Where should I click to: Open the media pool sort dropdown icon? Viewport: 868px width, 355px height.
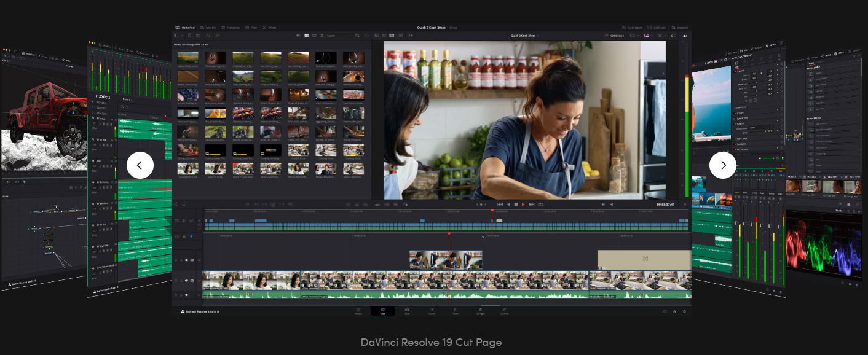pyautogui.click(x=357, y=36)
